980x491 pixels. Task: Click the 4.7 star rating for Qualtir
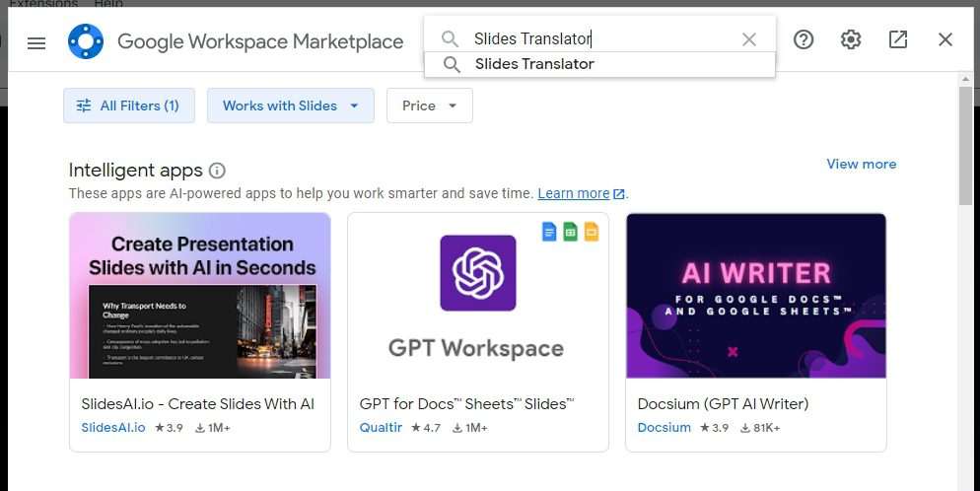click(426, 428)
